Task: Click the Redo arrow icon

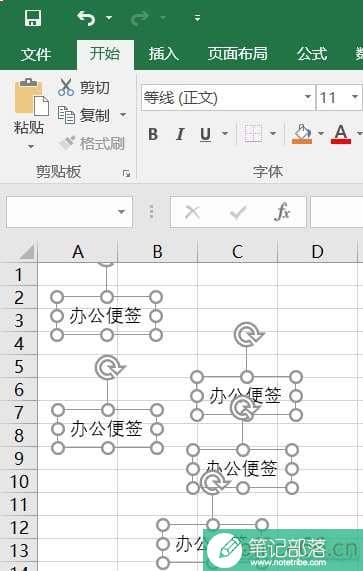Action: 140,18
